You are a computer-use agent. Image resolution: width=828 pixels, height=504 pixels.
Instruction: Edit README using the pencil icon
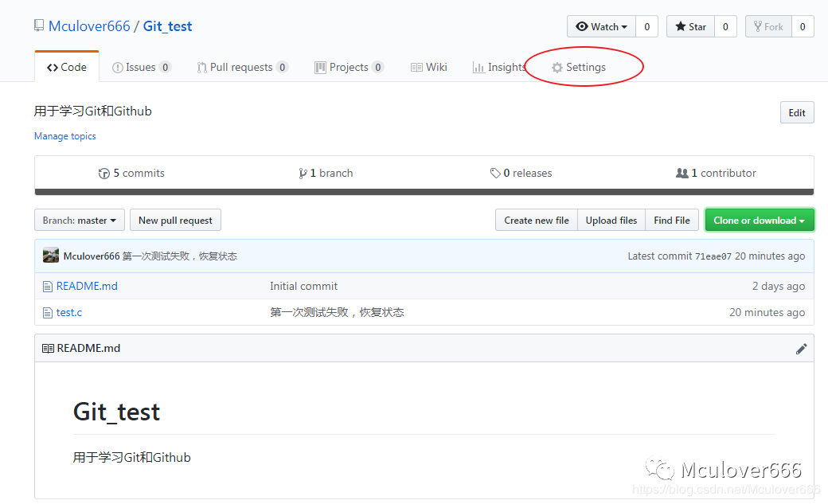pyautogui.click(x=801, y=349)
